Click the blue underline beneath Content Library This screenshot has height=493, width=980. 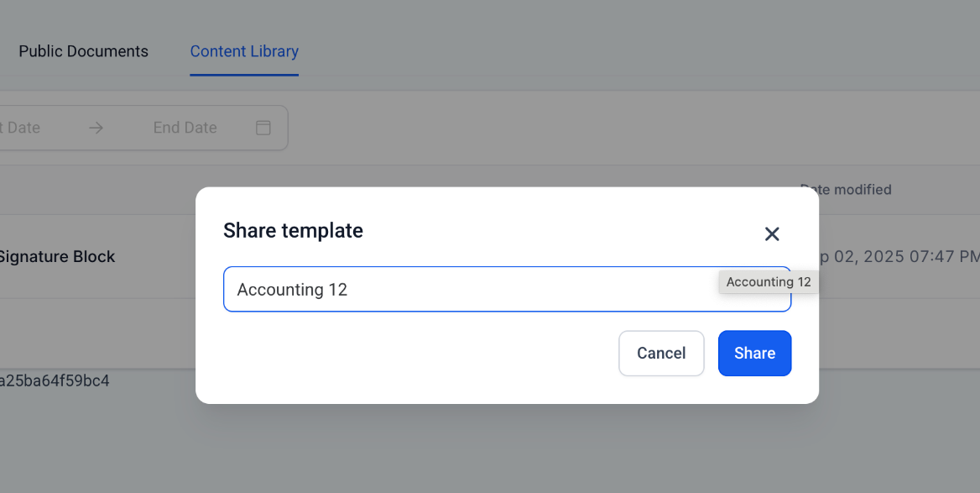pos(244,75)
